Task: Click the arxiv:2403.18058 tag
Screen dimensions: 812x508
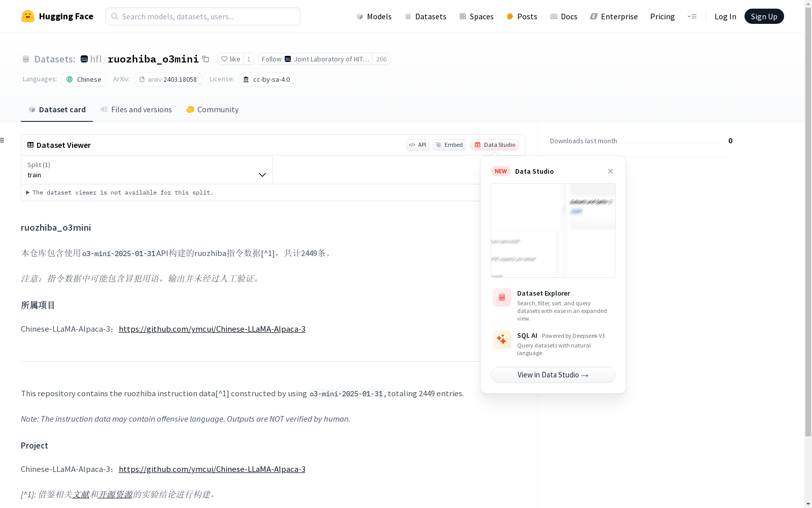Action: (168, 79)
